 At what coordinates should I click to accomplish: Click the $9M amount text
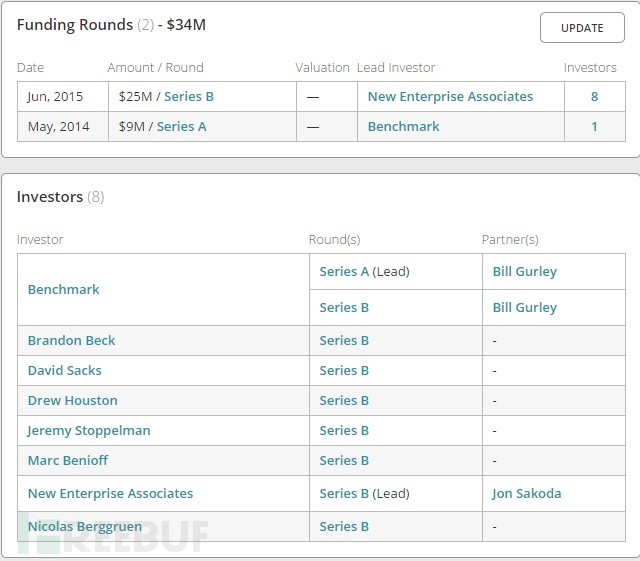coord(131,127)
